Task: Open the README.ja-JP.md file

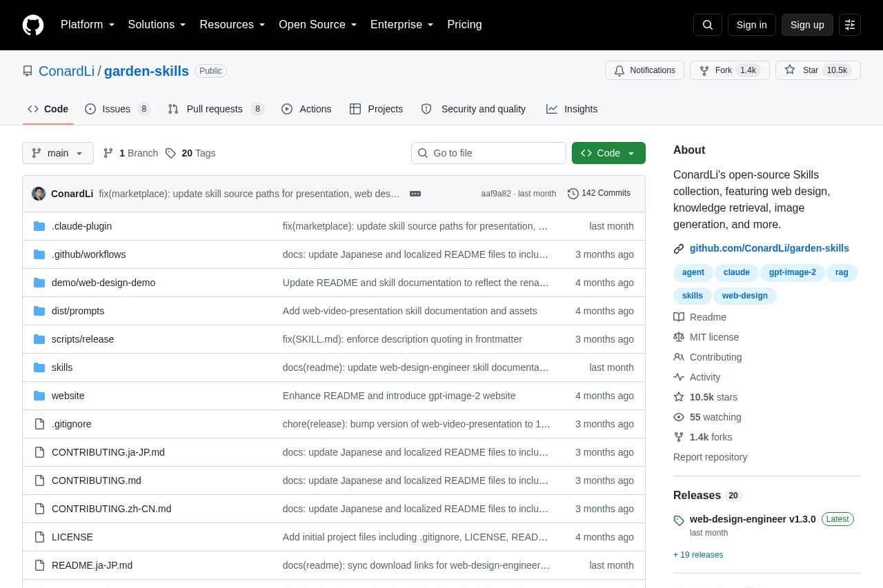Action: pos(92,565)
